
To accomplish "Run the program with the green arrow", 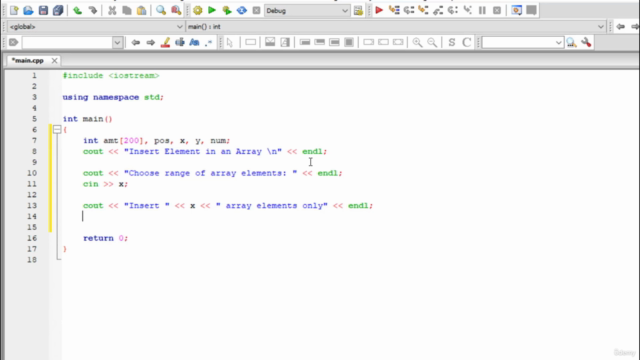I will (x=212, y=10).
